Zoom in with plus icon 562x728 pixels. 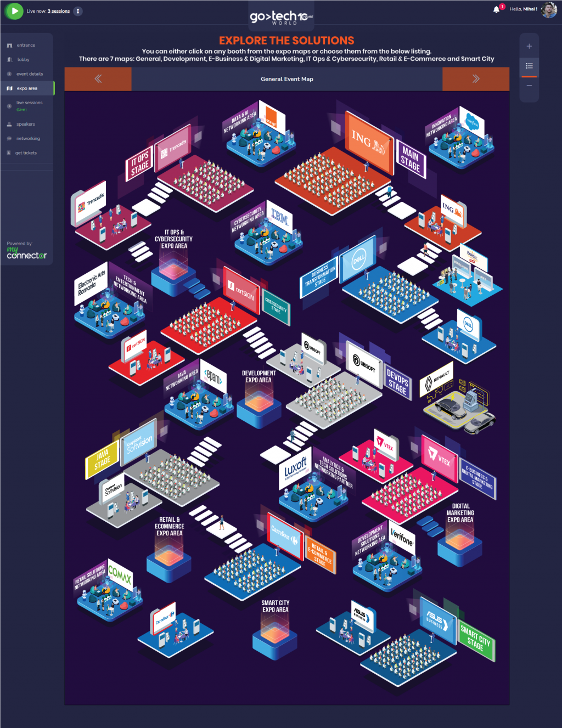pyautogui.click(x=529, y=46)
